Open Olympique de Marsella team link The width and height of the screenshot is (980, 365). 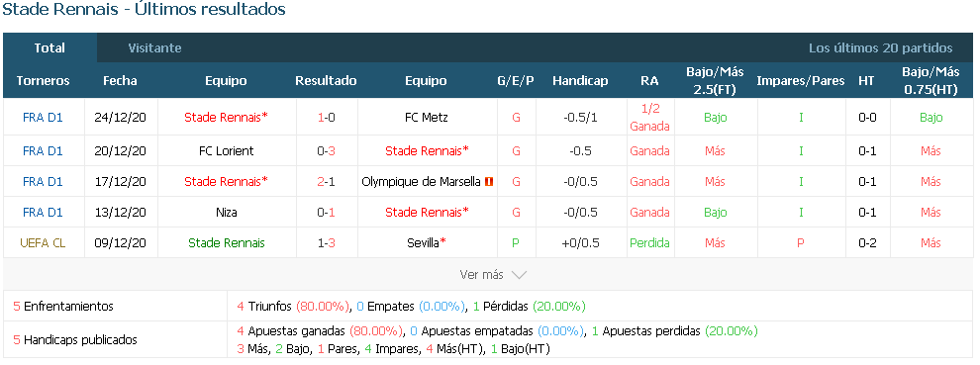(x=422, y=182)
